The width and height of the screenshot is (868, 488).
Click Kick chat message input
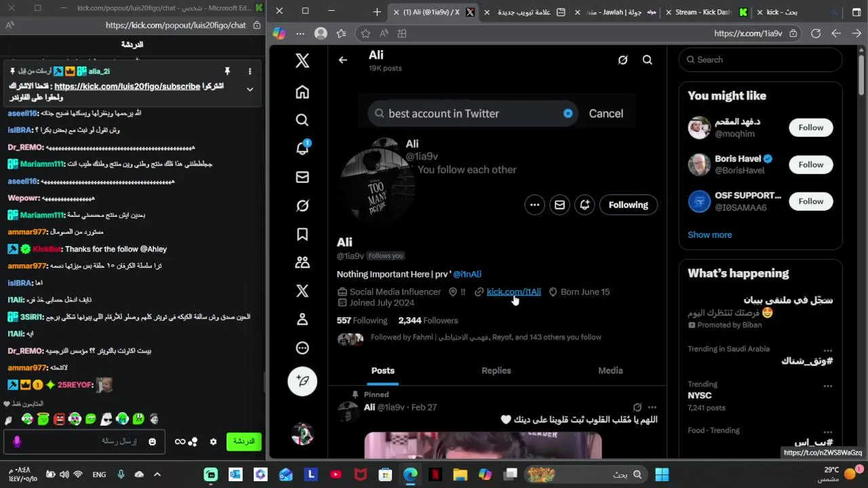85,441
